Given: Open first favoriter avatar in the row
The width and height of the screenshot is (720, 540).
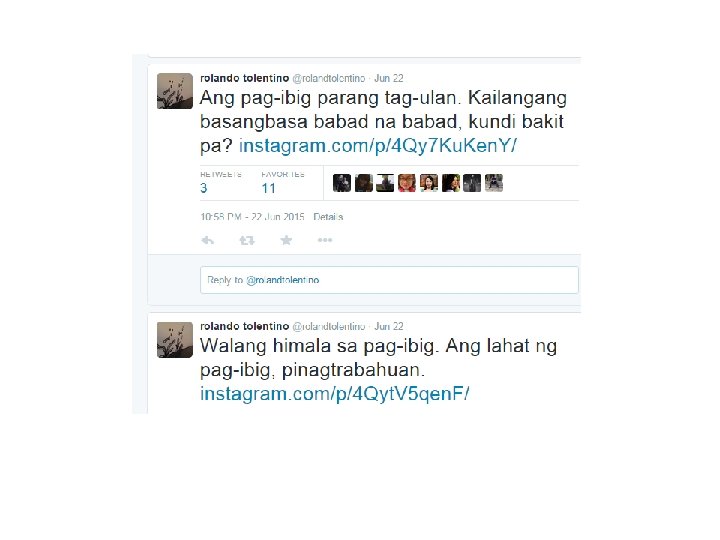Looking at the screenshot, I should tap(342, 183).
